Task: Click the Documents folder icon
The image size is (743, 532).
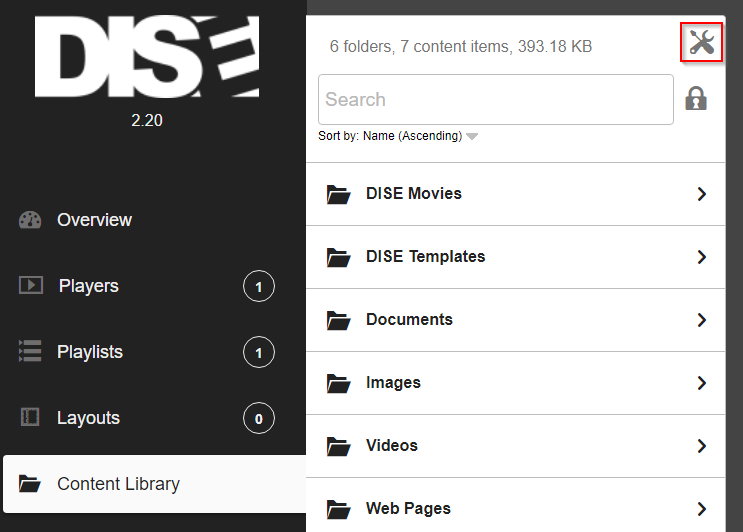Action: (338, 320)
